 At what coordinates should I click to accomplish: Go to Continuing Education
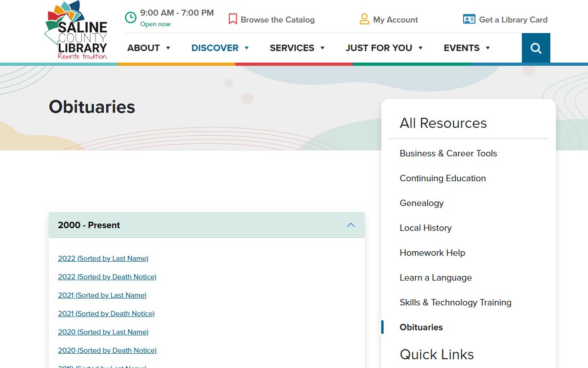[443, 178]
